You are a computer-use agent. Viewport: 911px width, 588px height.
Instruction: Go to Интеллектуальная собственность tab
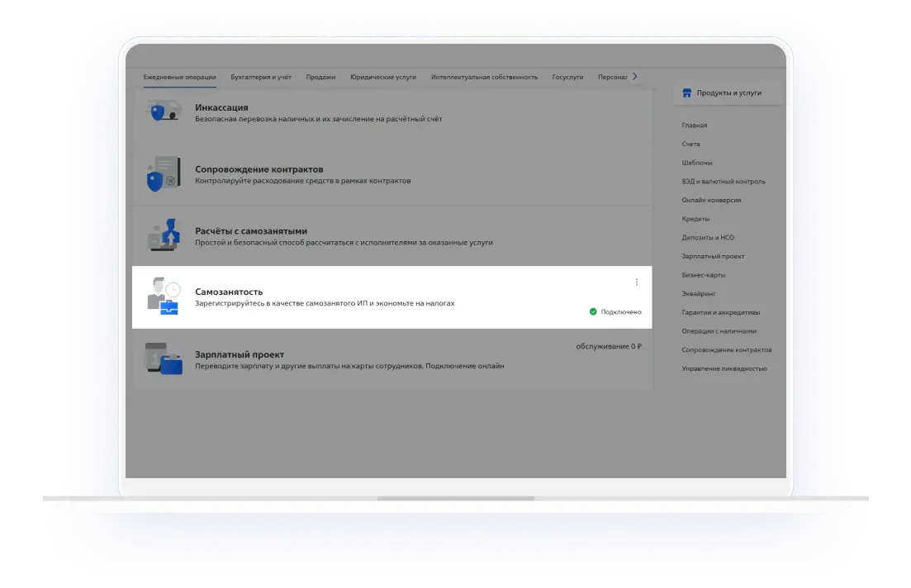click(484, 77)
